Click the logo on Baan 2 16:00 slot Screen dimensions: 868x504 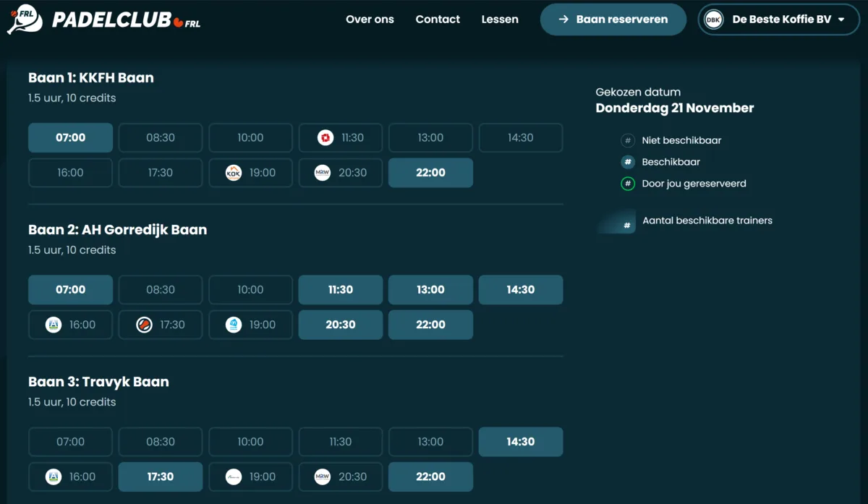coord(54,325)
